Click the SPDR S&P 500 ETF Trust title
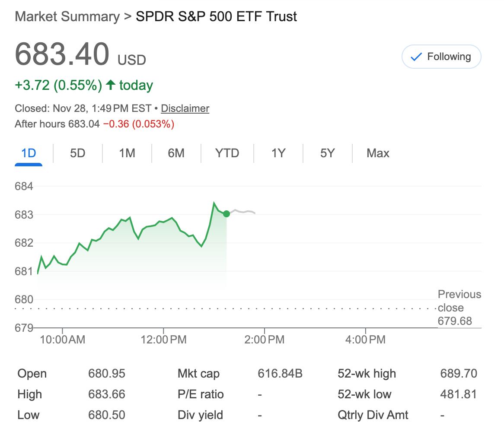The height and width of the screenshot is (432, 504). pos(216,17)
